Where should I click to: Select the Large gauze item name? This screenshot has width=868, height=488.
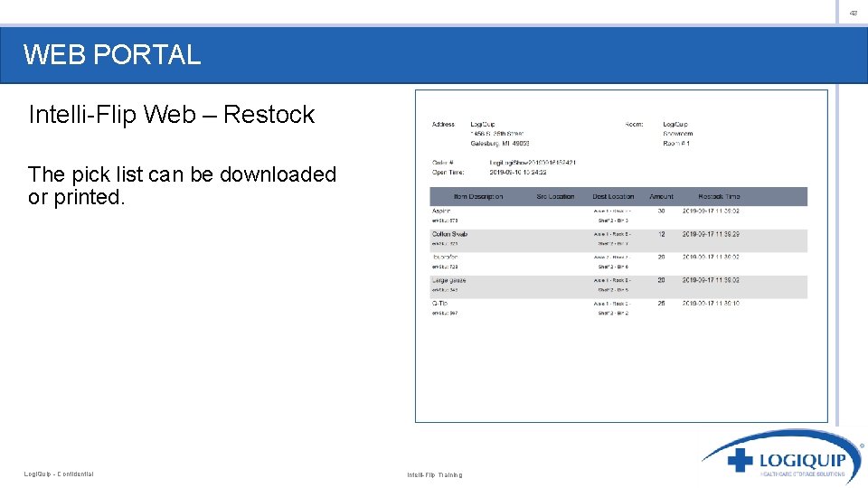tap(449, 280)
